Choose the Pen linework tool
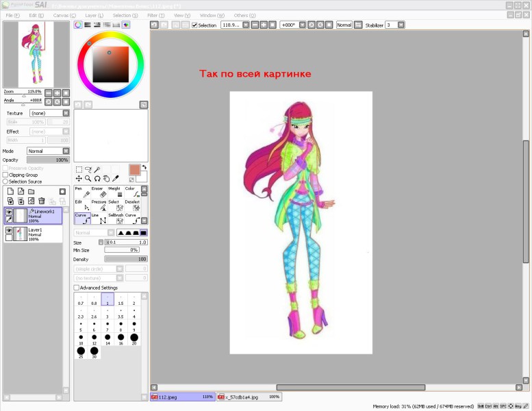 coord(82,192)
